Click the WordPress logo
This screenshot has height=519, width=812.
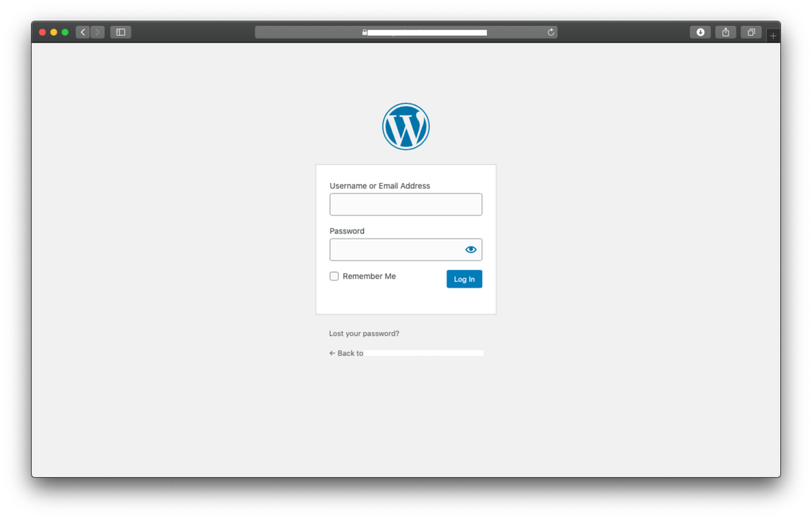[x=405, y=126]
